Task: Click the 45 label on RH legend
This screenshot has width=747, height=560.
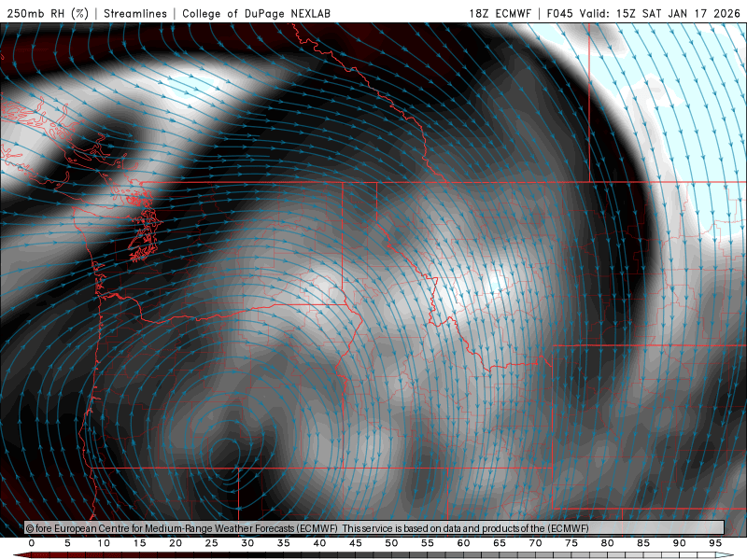Action: coord(356,543)
